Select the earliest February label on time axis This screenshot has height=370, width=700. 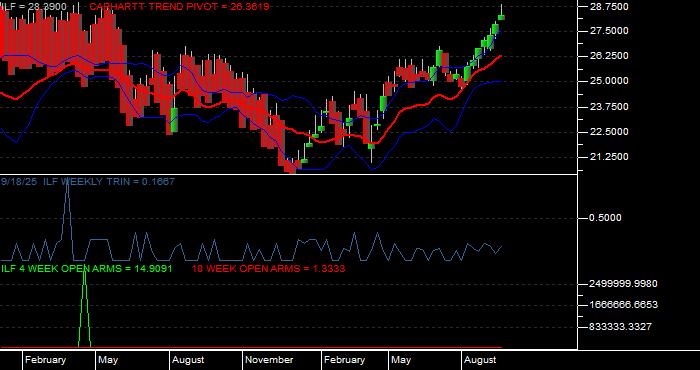pyautogui.click(x=45, y=360)
